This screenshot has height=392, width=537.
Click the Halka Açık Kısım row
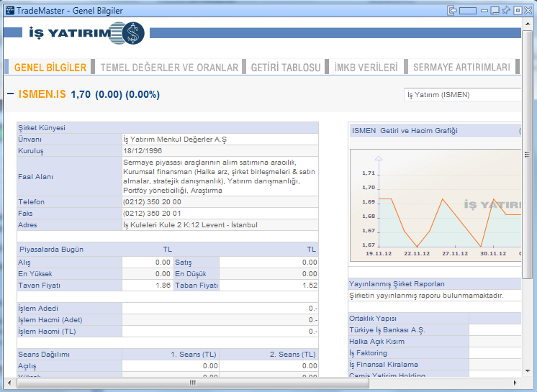435,342
